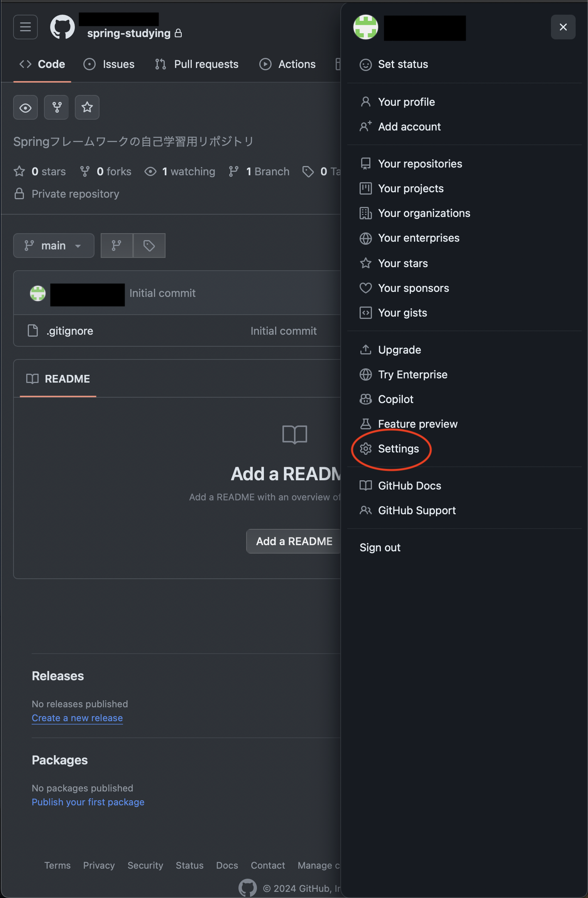Image resolution: width=588 pixels, height=898 pixels.
Task: Open GitHub Docs menu item
Action: tap(465, 486)
